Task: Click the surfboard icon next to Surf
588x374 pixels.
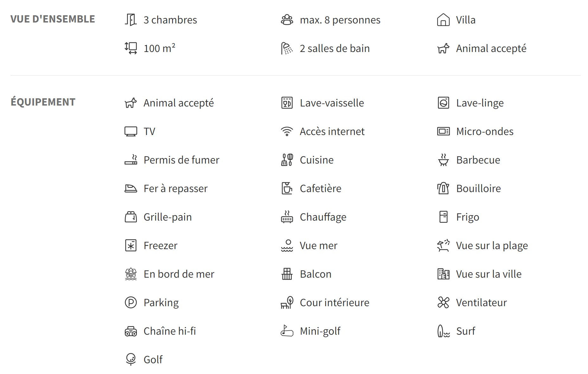Action: point(443,331)
